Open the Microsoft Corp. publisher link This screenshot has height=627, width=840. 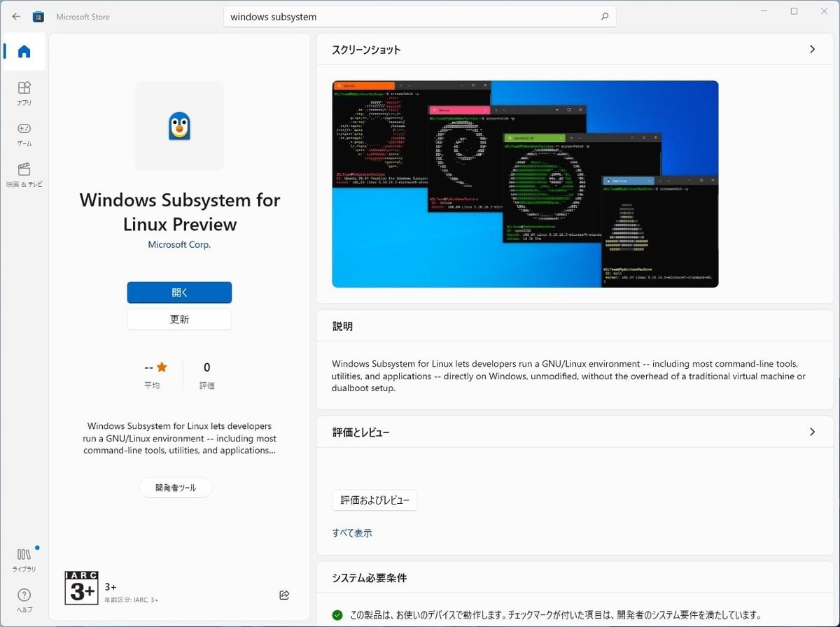point(179,245)
